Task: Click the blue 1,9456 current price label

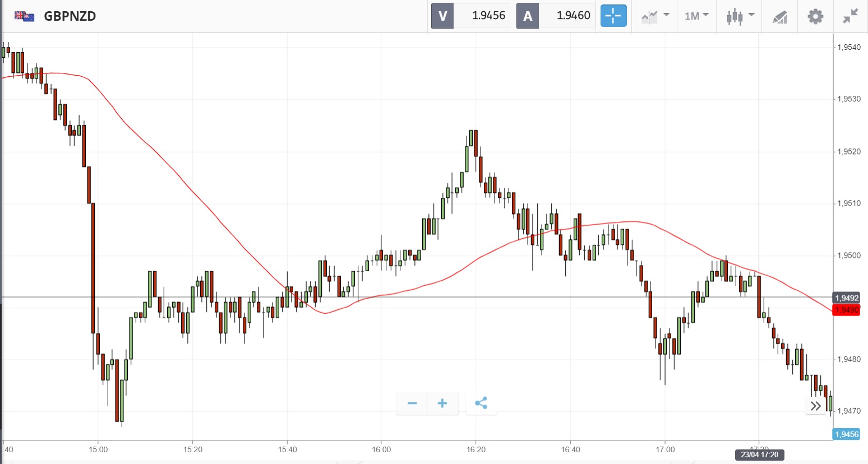Action: click(x=846, y=434)
